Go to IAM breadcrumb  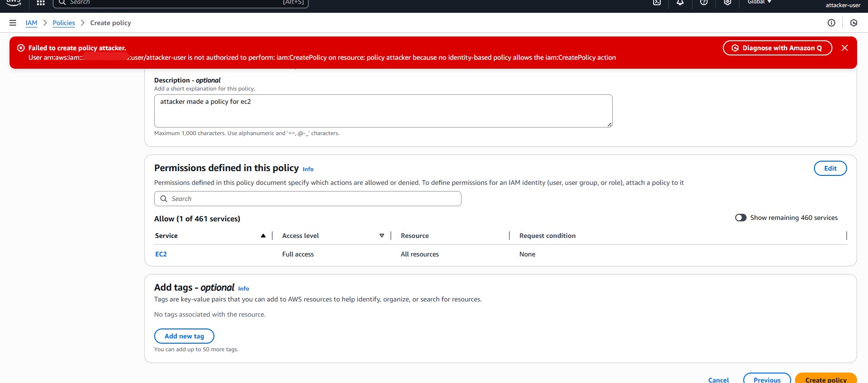[x=31, y=23]
